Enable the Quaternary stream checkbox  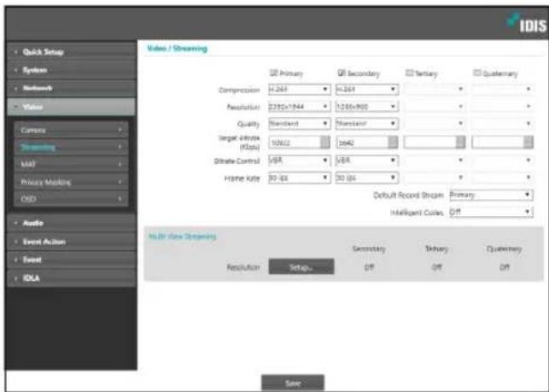coord(477,73)
